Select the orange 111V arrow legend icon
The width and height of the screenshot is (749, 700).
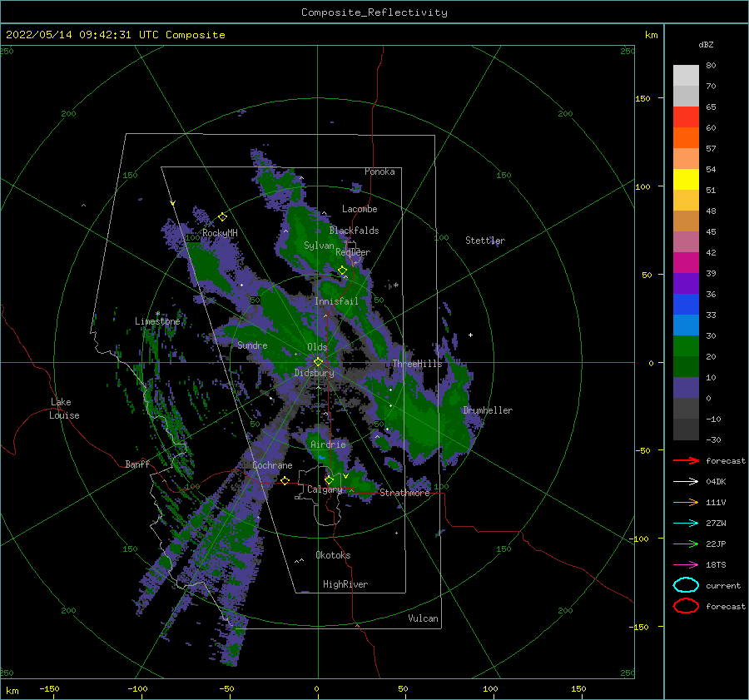[686, 502]
